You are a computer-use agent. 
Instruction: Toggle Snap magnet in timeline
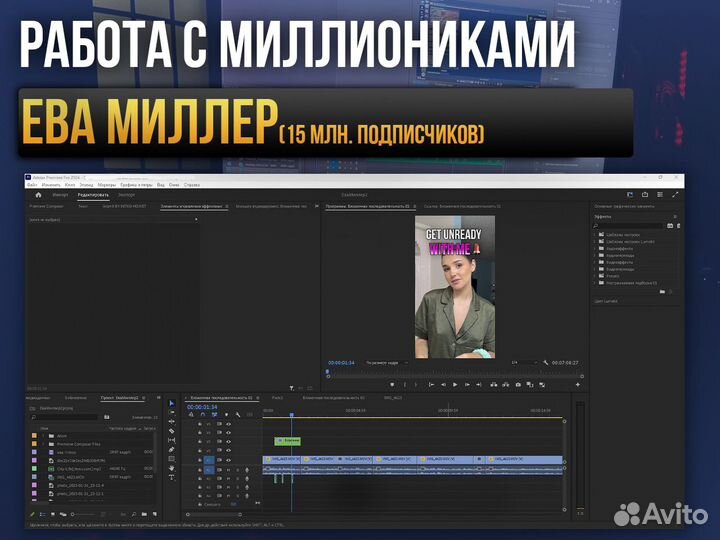coord(202,415)
